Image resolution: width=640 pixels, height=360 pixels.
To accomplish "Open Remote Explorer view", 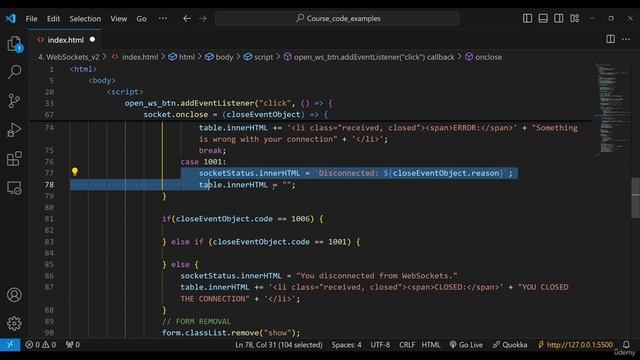I will (14, 188).
